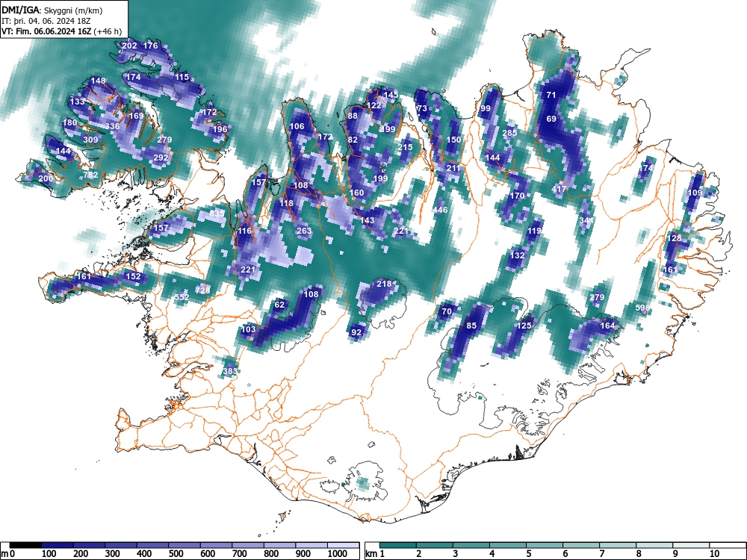This screenshot has height=560, width=747.
Task: Click the visibility value 211
Action: tap(453, 168)
